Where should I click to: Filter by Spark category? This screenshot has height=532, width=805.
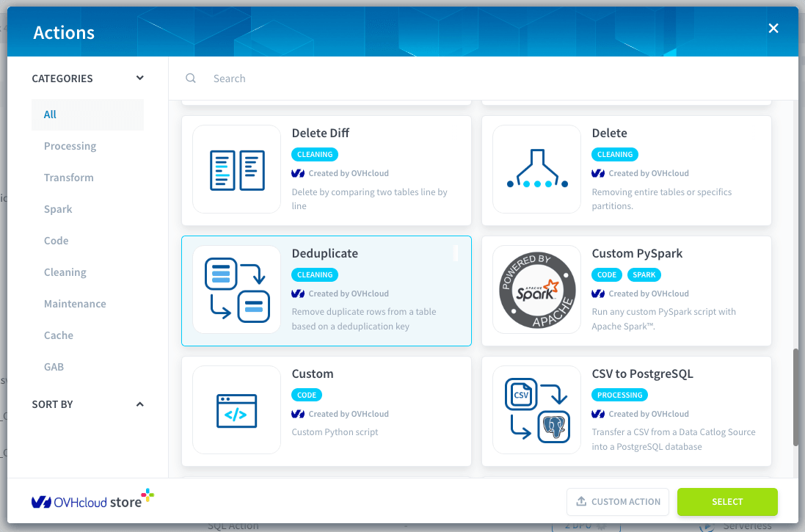point(58,209)
